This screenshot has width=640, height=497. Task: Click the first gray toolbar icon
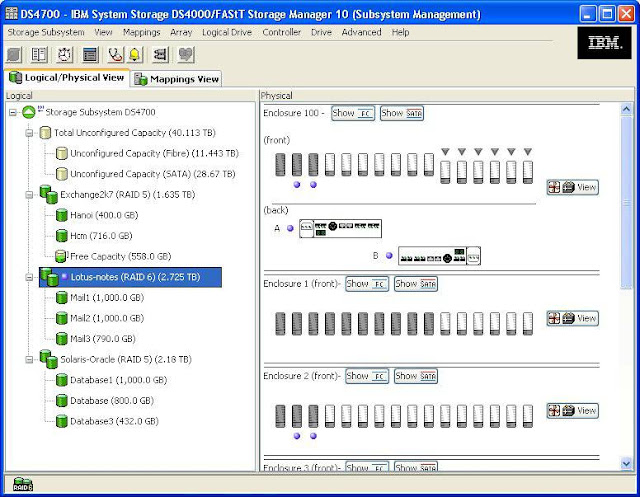click(x=14, y=55)
